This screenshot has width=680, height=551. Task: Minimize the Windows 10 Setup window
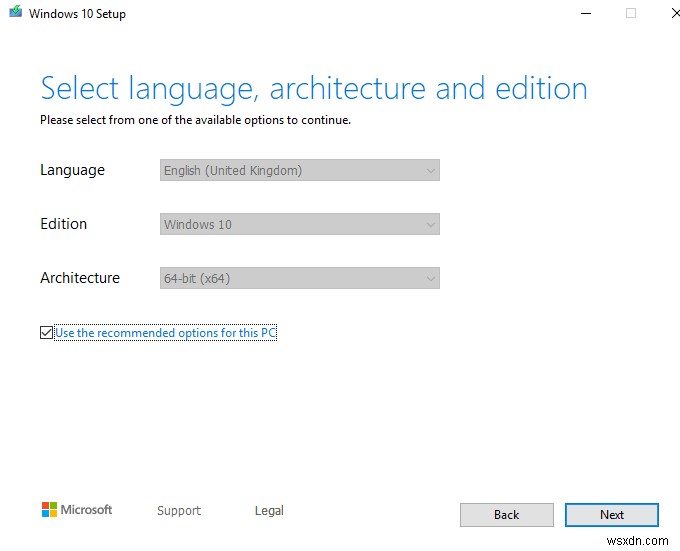click(x=586, y=13)
